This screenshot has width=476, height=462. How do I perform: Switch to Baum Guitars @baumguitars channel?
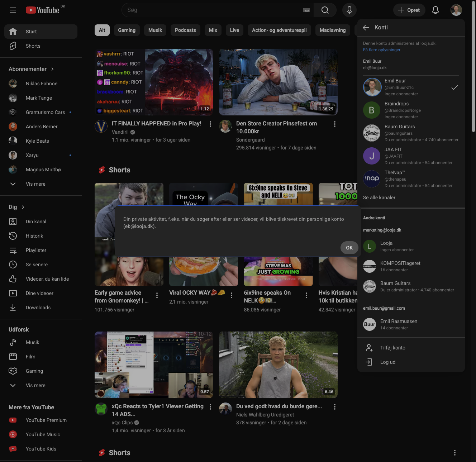coord(411,133)
